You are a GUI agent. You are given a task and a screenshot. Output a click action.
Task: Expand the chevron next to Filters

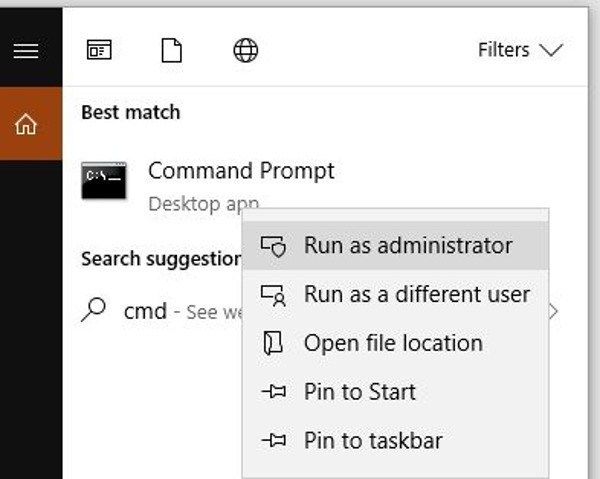click(x=551, y=50)
